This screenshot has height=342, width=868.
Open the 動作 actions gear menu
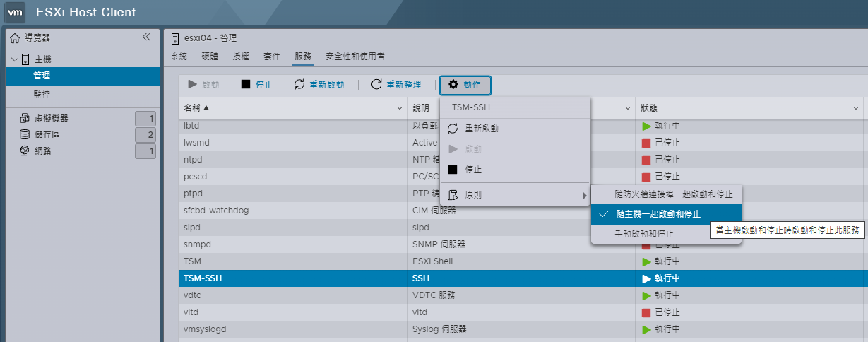(465, 85)
